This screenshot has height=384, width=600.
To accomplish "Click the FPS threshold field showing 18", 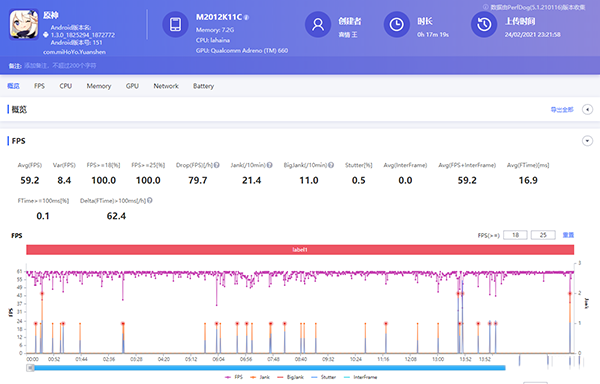I will [515, 235].
